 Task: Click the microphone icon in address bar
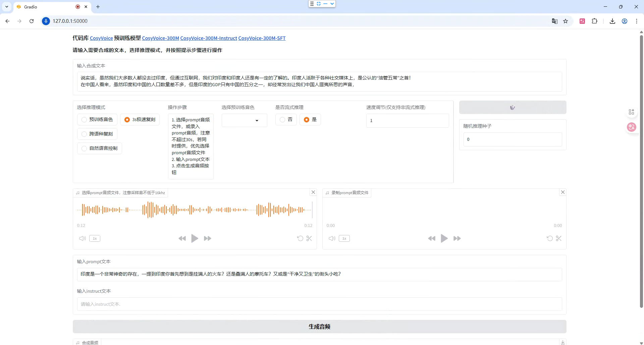click(x=46, y=21)
